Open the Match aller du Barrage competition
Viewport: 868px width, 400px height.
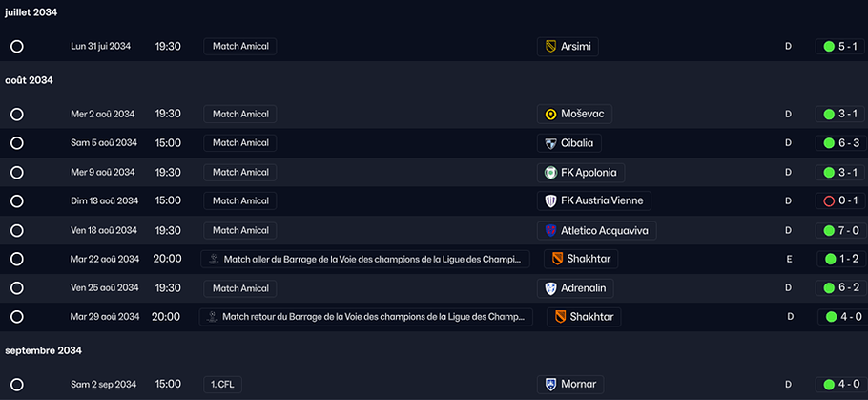(365, 260)
